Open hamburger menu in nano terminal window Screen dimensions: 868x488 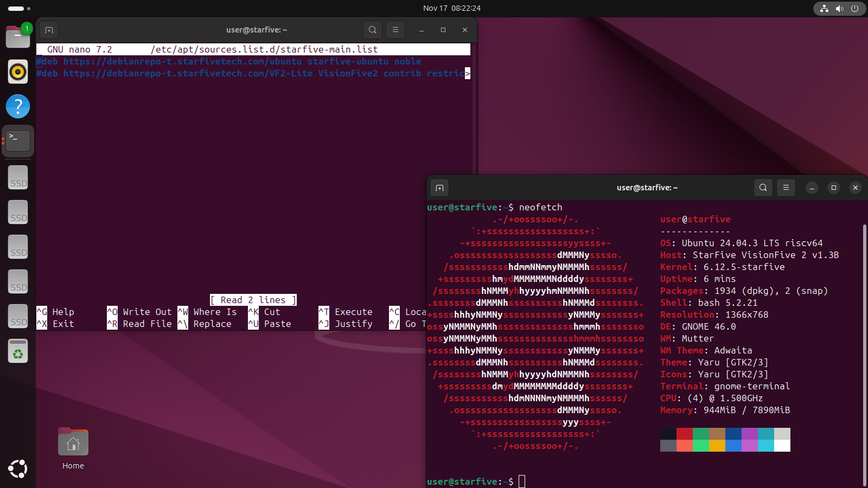pos(395,30)
